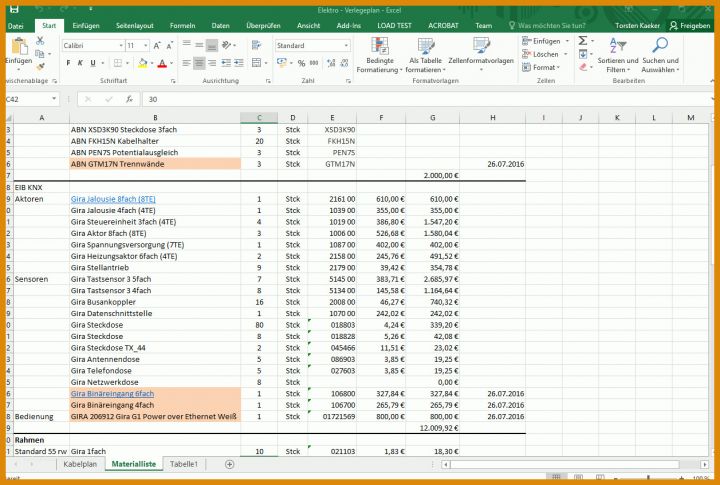The width and height of the screenshot is (720, 485).
Task: Click the wrap text icon
Action: (x=256, y=45)
